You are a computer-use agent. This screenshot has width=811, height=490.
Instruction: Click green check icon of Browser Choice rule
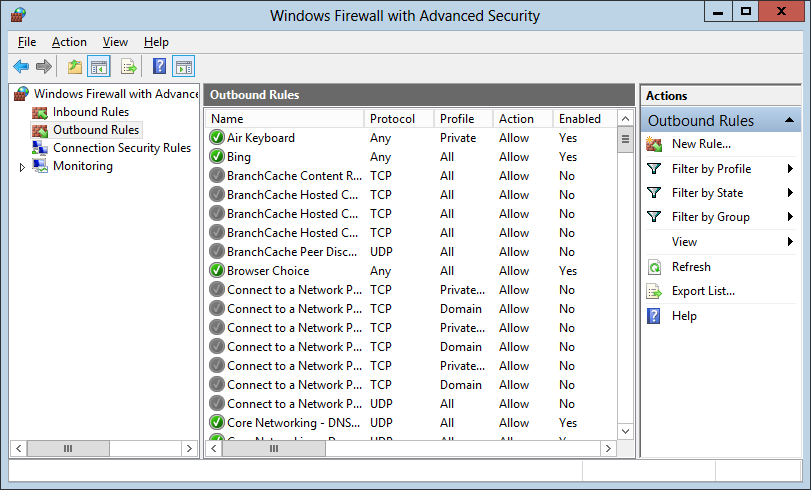[217, 271]
